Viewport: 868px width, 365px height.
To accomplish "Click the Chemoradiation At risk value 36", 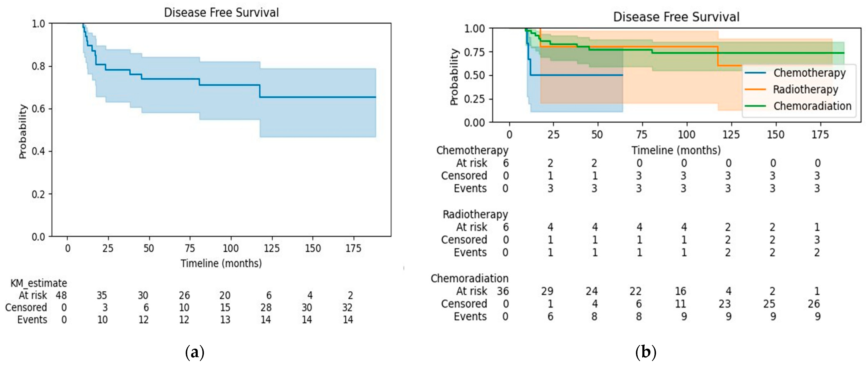I will tap(503, 291).
